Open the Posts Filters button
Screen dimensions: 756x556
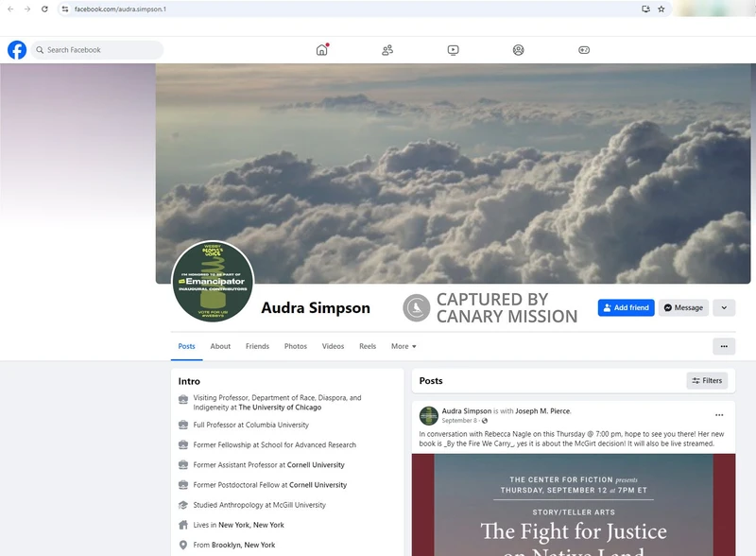[707, 380]
